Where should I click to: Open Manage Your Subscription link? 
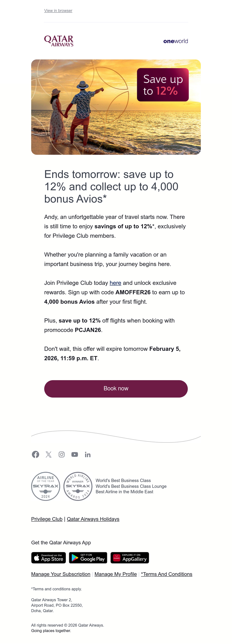[61, 574]
